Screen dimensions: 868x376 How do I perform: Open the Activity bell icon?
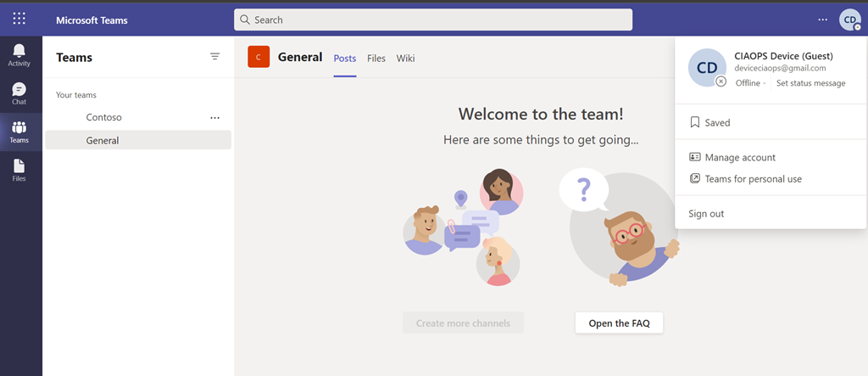(19, 56)
